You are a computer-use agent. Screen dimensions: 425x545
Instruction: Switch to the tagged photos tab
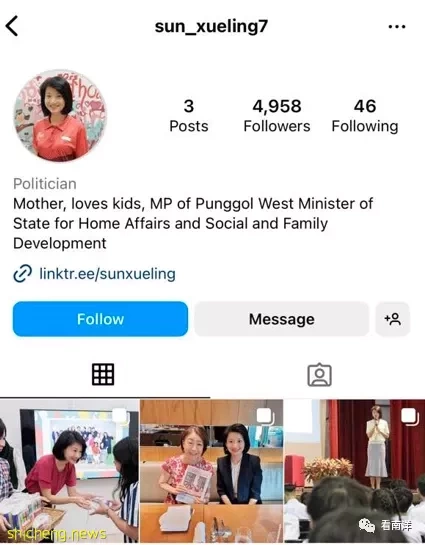pos(319,375)
